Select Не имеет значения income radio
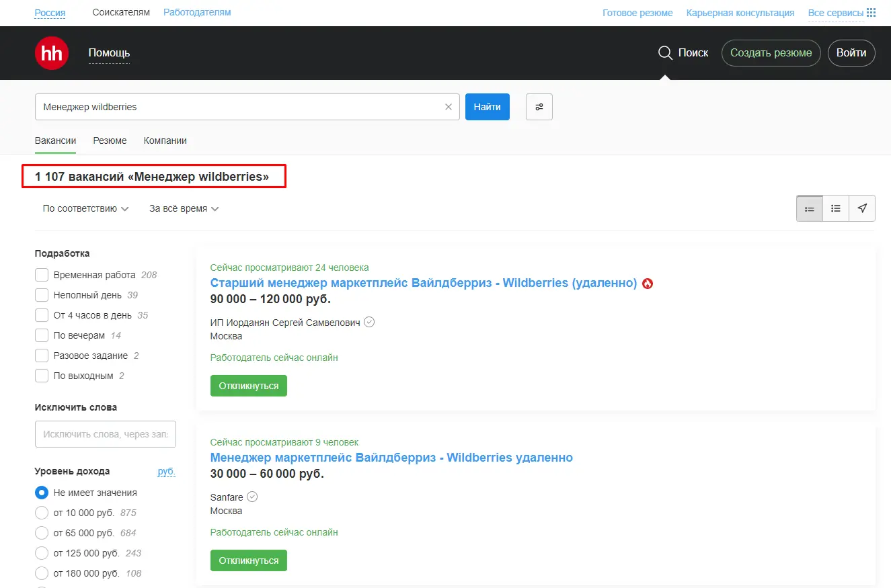 click(42, 493)
